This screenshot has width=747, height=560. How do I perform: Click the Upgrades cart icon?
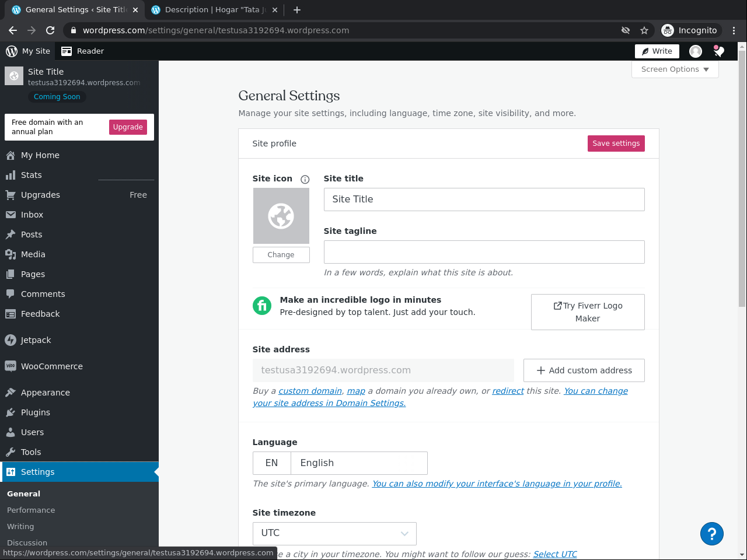pyautogui.click(x=11, y=195)
